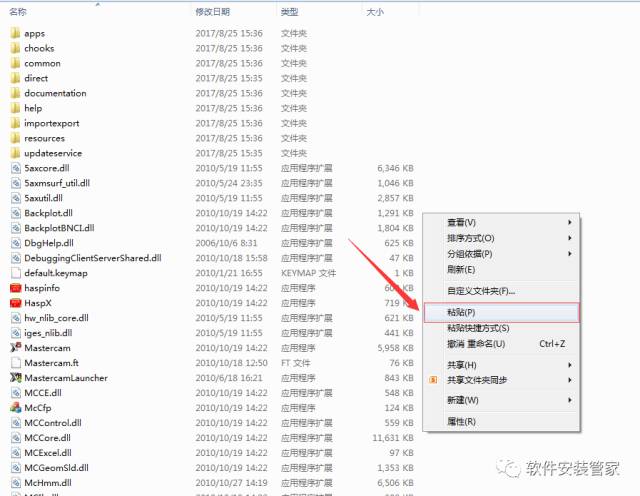Select the documentation folder row
This screenshot has height=496, width=640.
(55, 93)
